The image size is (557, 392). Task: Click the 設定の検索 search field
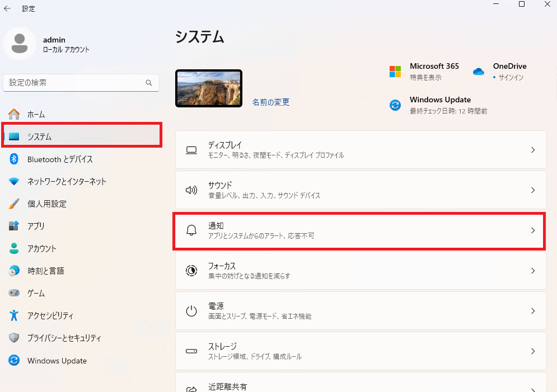(81, 83)
